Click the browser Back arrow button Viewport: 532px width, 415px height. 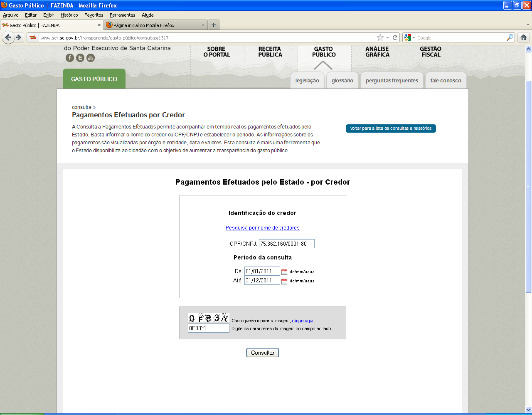(x=8, y=37)
